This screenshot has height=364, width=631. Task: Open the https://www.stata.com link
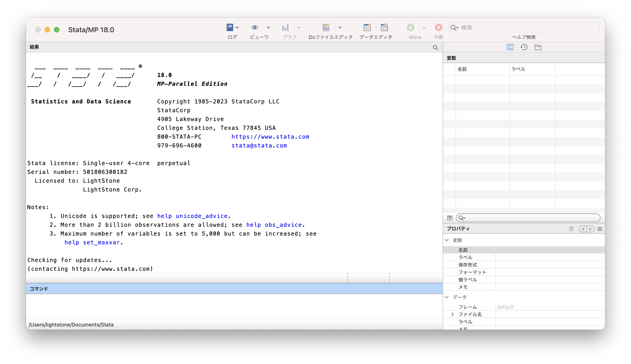pos(270,137)
